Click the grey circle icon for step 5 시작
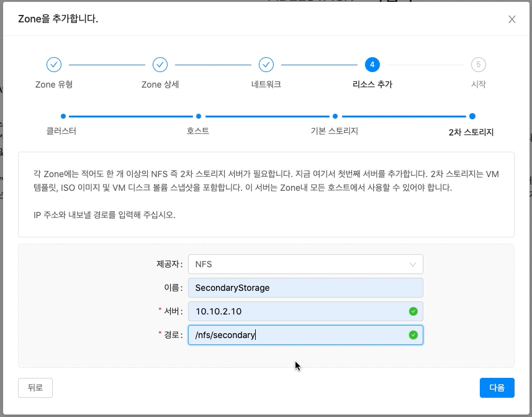The image size is (532, 417). tap(478, 65)
